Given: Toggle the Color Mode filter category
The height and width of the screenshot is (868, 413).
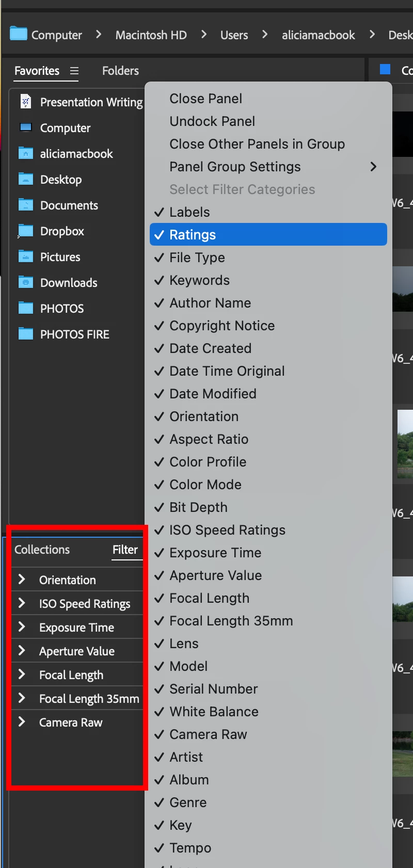Looking at the screenshot, I should point(268,485).
